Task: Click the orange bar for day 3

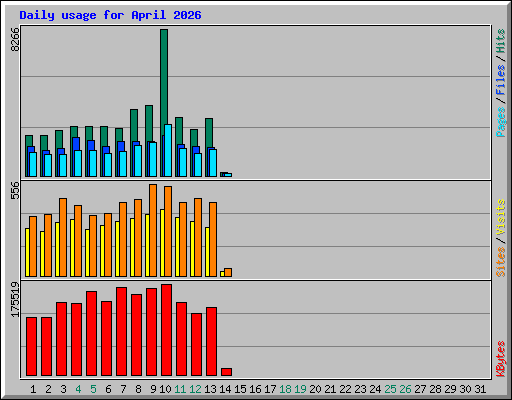Action: (x=63, y=237)
